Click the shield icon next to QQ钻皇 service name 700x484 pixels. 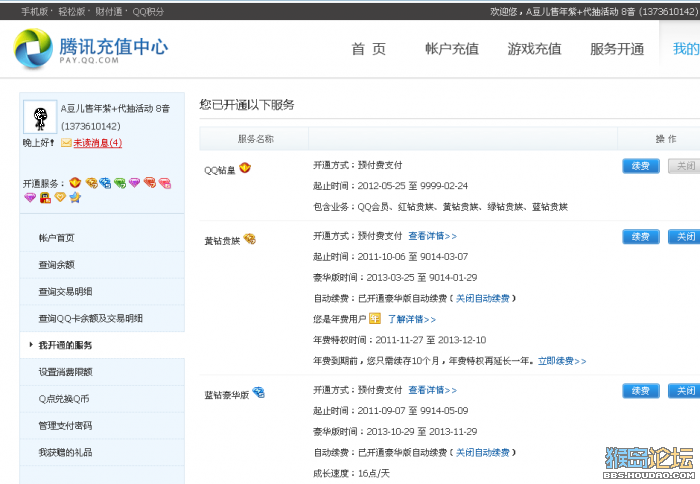point(245,168)
